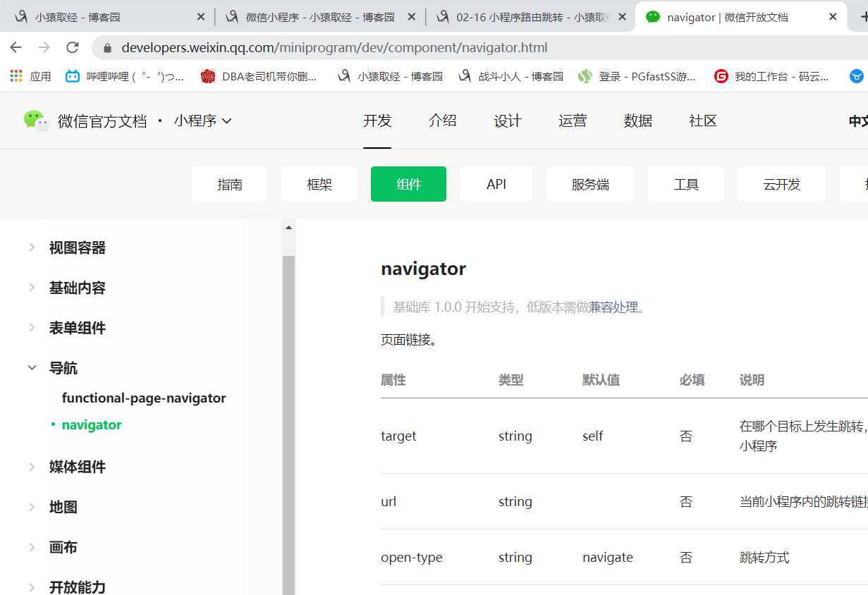Screen dimensions: 868x595
Task: Click the blue bookmark icon after 码云
Action: pyautogui.click(x=857, y=76)
